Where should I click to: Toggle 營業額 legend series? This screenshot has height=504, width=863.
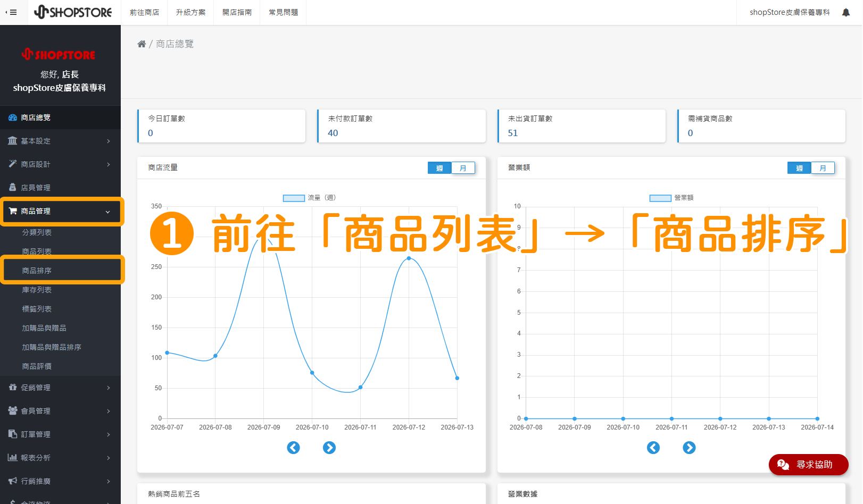click(x=671, y=198)
